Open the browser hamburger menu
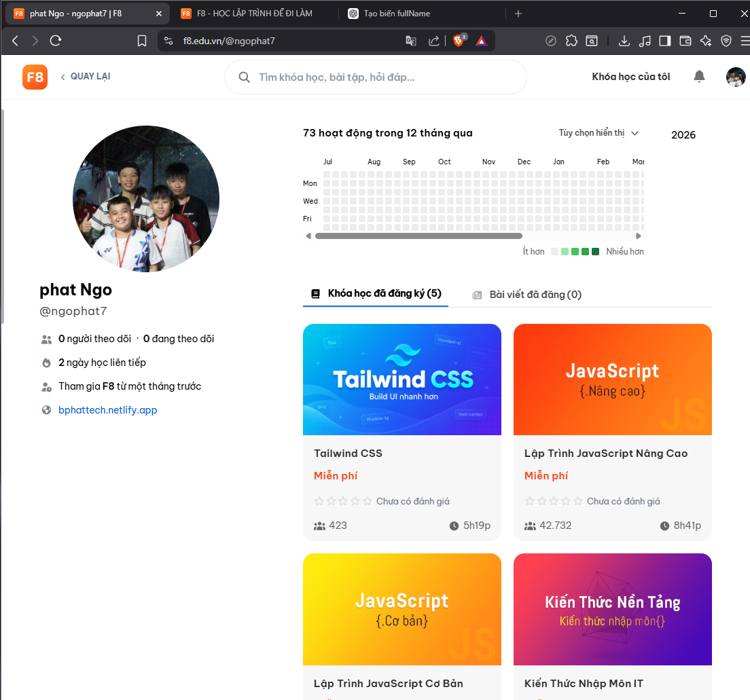Screen dimensions: 750x700 point(745,41)
